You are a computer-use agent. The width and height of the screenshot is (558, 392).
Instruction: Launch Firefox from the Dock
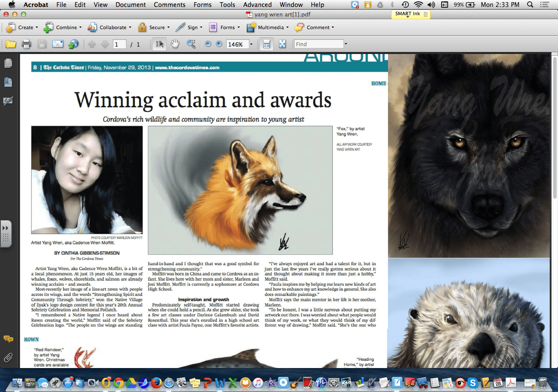pyautogui.click(x=156, y=383)
